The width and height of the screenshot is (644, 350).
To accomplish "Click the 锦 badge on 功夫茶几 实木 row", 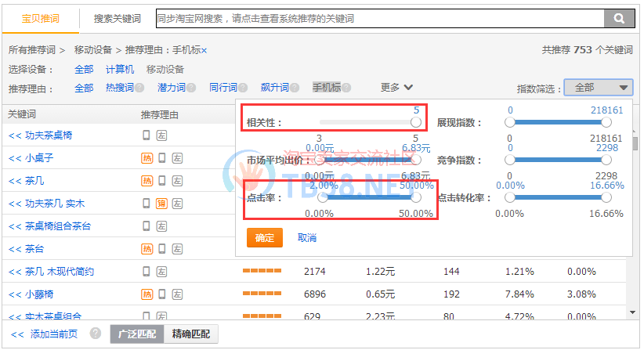I will pyautogui.click(x=161, y=204).
